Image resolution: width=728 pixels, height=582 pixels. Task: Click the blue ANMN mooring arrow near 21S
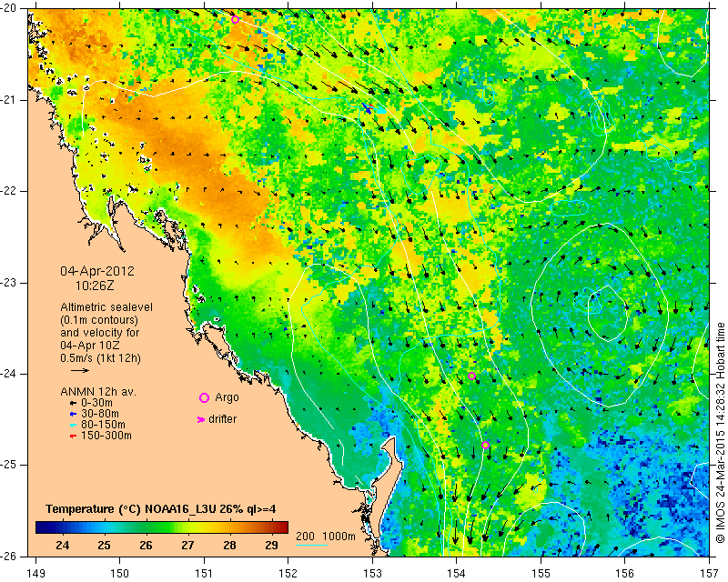(x=368, y=108)
